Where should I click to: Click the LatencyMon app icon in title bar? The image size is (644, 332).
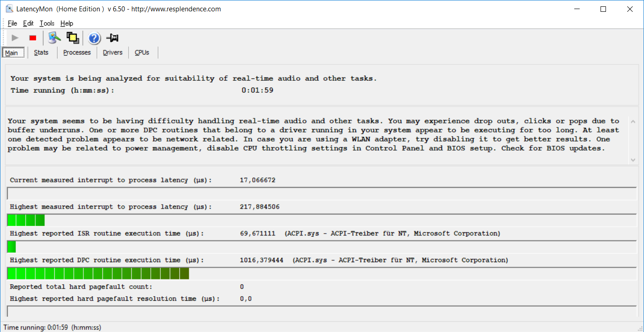pos(9,9)
